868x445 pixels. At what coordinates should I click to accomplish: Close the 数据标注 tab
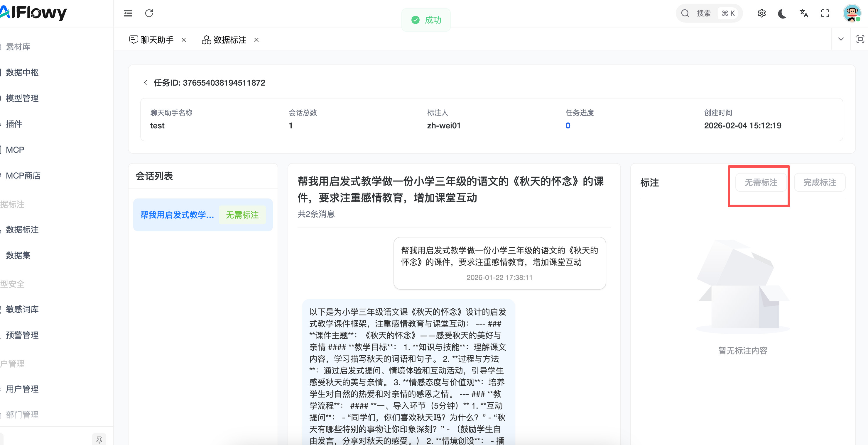256,40
